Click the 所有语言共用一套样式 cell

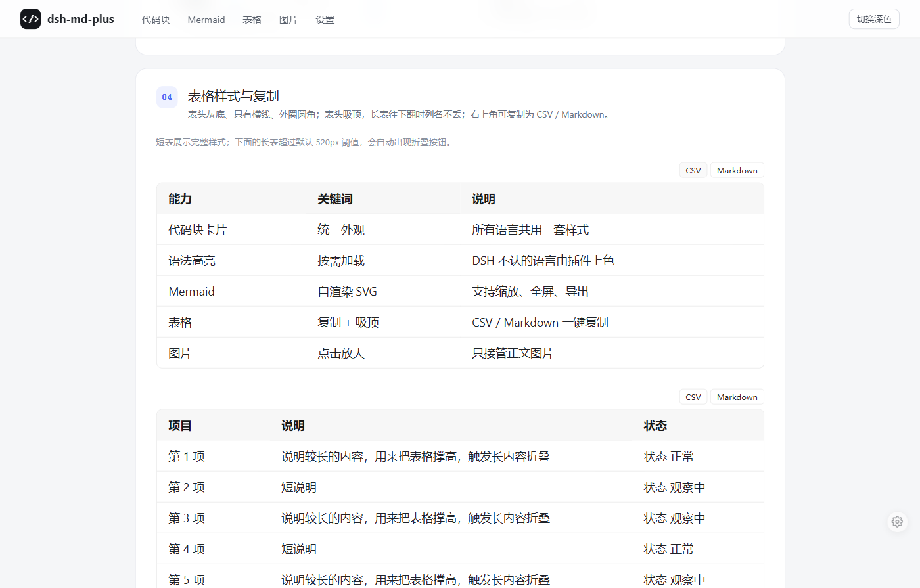612,229
